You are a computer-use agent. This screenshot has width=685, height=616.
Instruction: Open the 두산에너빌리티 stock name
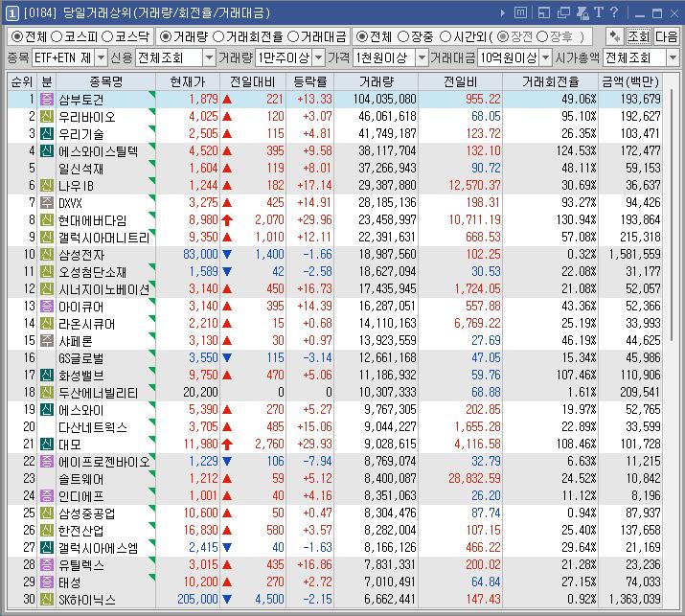99,393
